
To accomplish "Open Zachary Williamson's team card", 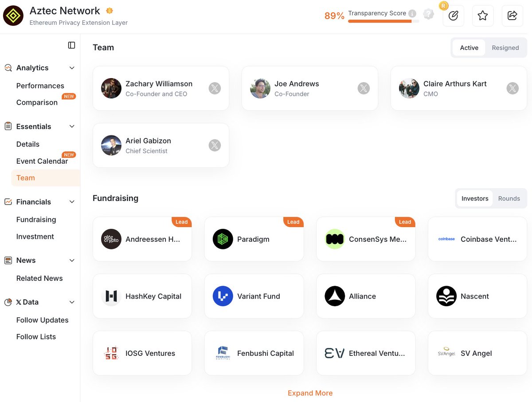I will [x=161, y=88].
